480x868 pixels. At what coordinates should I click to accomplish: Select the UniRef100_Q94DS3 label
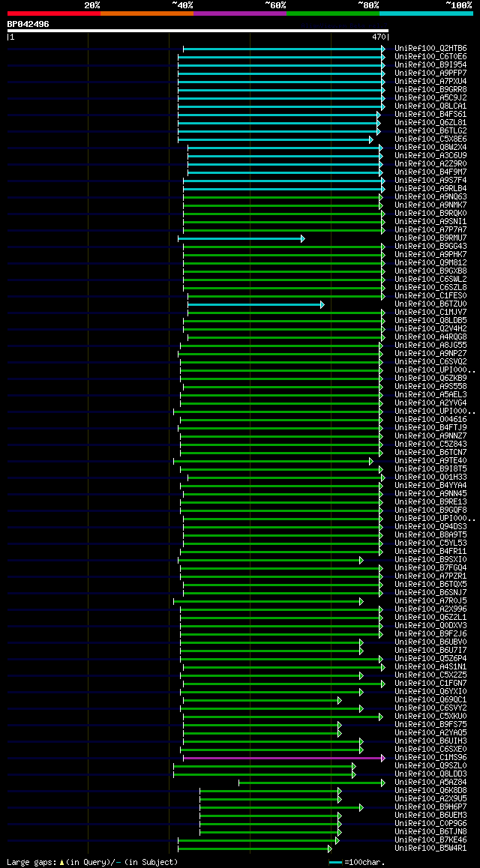coord(430,527)
